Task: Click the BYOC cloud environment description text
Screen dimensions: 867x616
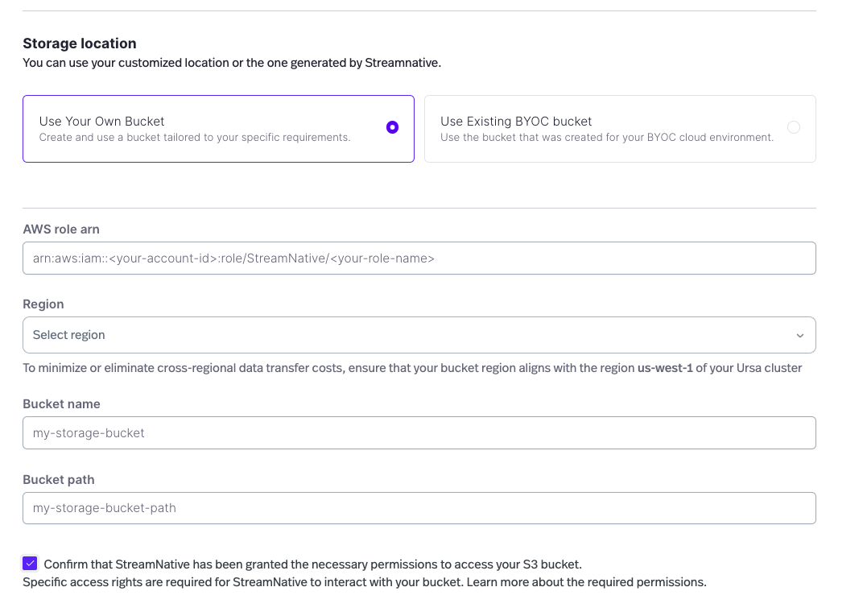Action: pyautogui.click(x=606, y=138)
